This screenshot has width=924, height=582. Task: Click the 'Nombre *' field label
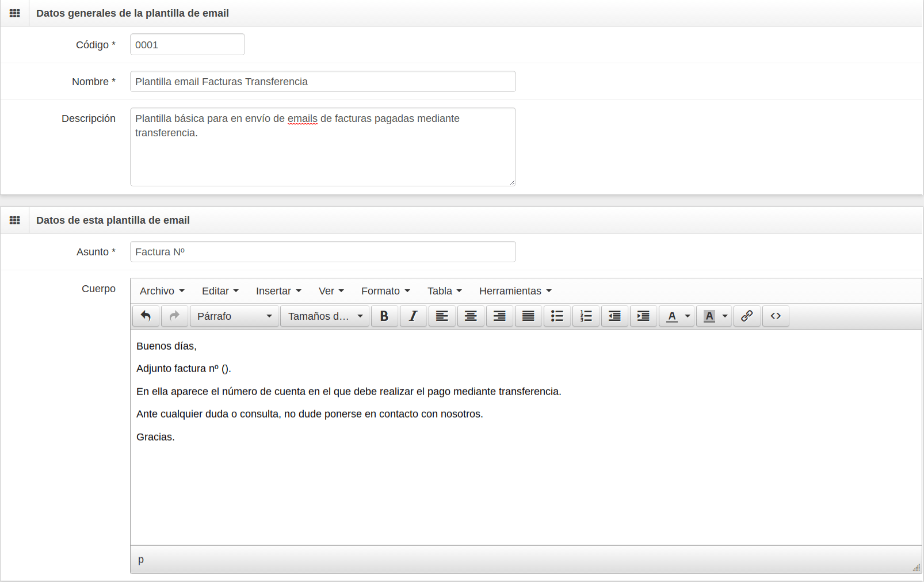[94, 82]
